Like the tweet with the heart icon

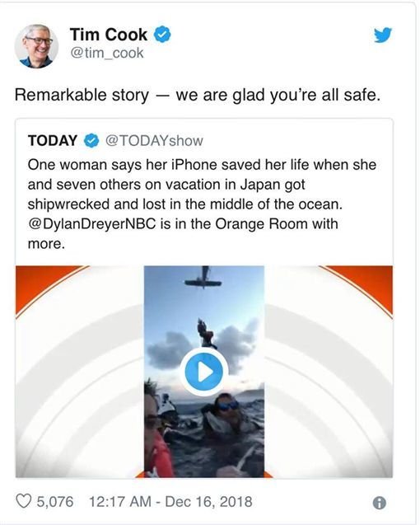click(24, 501)
